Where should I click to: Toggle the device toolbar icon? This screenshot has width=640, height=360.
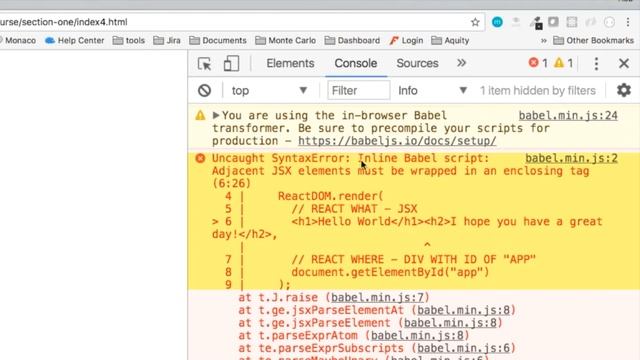pos(231,64)
